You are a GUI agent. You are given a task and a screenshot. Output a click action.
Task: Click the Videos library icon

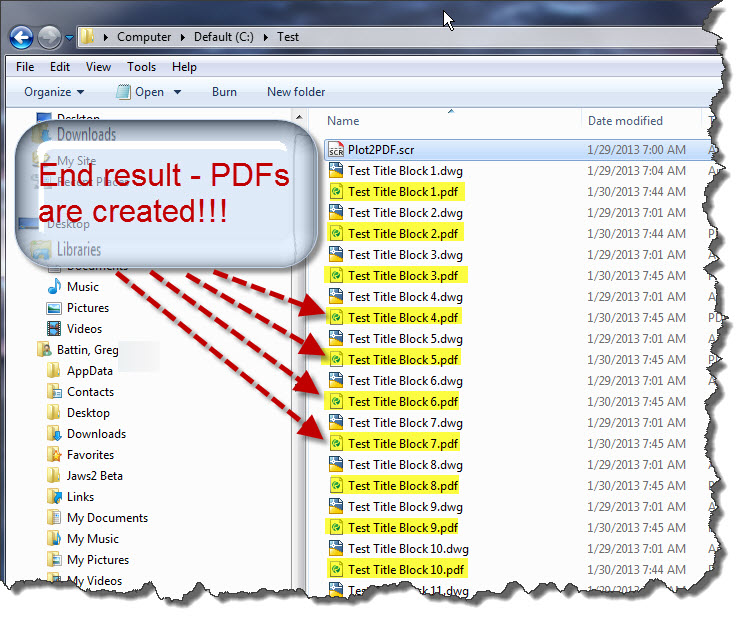[55, 329]
